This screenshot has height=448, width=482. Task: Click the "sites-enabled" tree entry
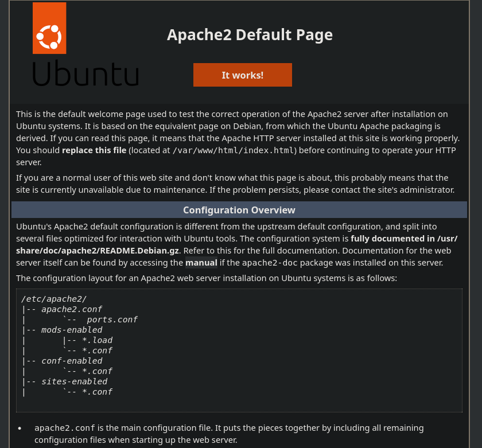click(75, 381)
